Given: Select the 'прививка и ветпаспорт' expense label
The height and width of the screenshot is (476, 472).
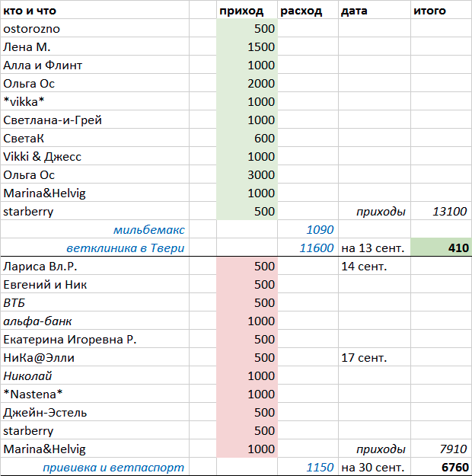Looking at the screenshot, I should (x=113, y=468).
